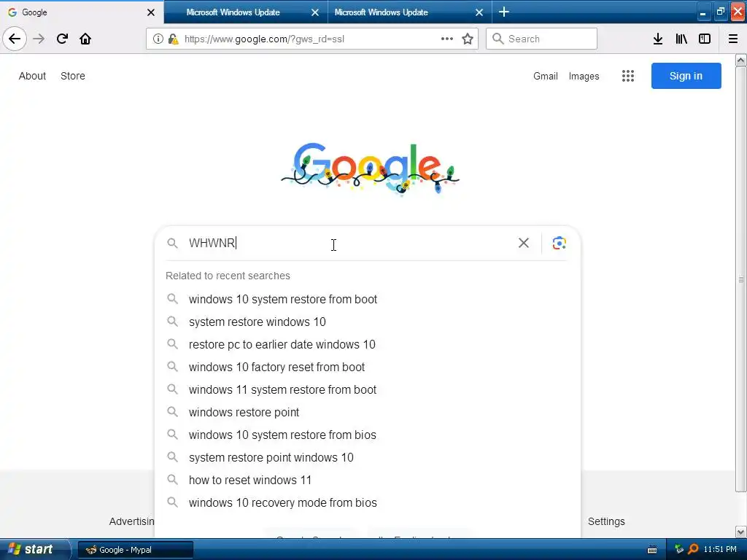Image resolution: width=747 pixels, height=560 pixels.
Task: Click the blue Sign in button
Action: 686,76
